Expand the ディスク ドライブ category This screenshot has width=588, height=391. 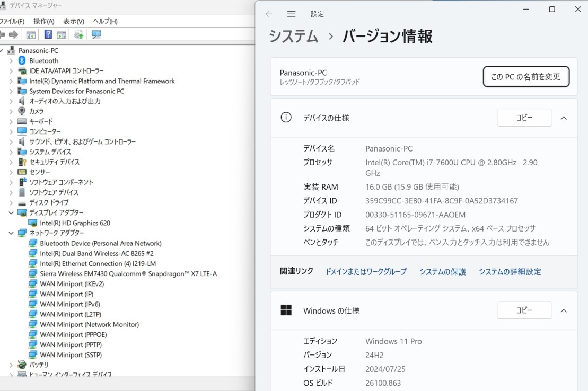pyautogui.click(x=11, y=202)
